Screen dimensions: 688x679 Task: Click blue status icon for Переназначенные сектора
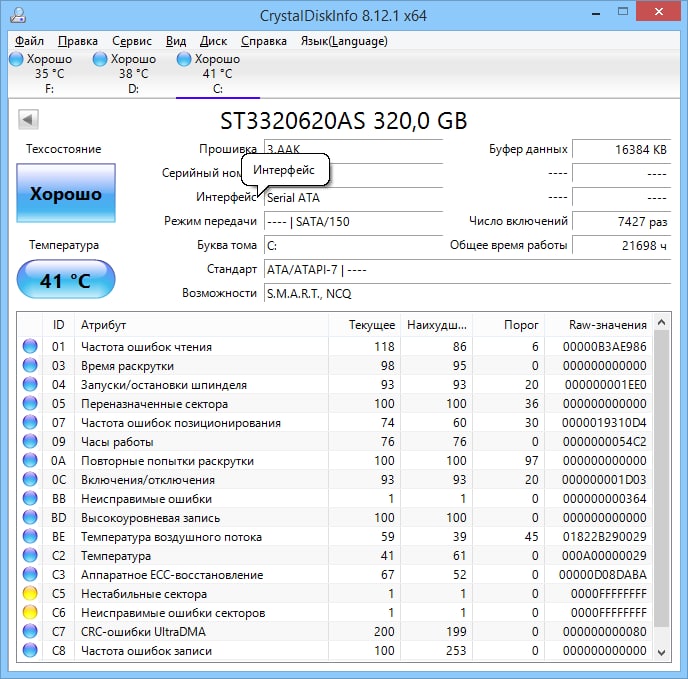pyautogui.click(x=30, y=403)
